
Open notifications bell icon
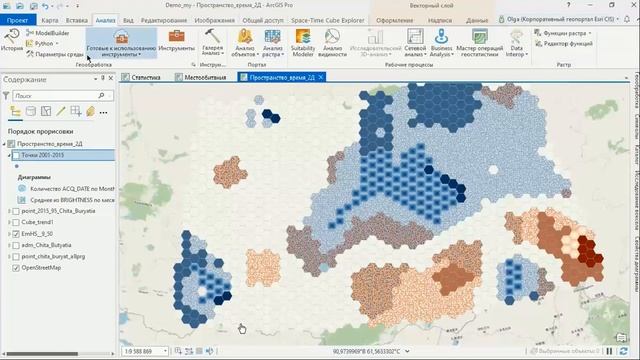coord(627,19)
